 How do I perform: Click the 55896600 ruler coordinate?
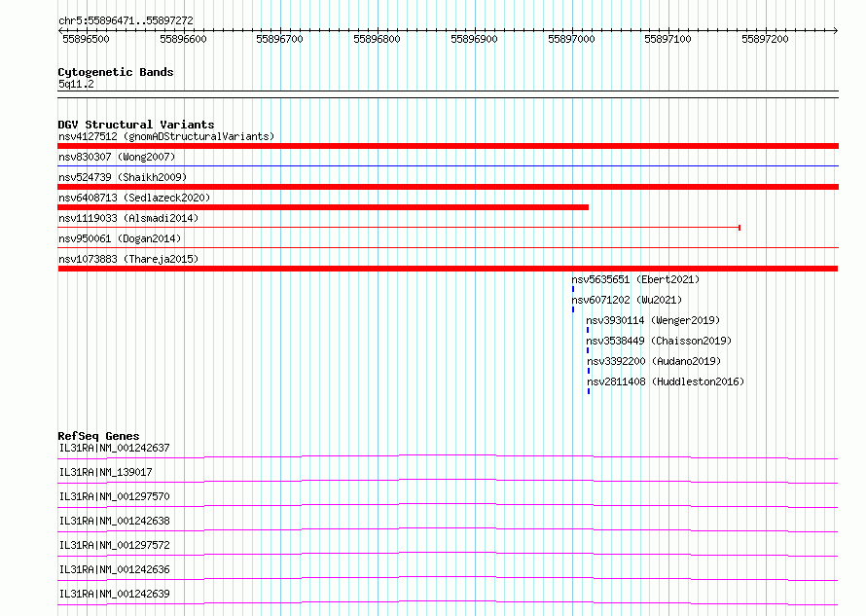183,39
